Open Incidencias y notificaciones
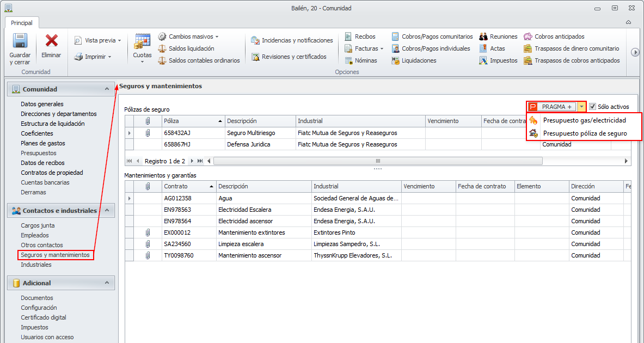This screenshot has height=343, width=644. [297, 40]
